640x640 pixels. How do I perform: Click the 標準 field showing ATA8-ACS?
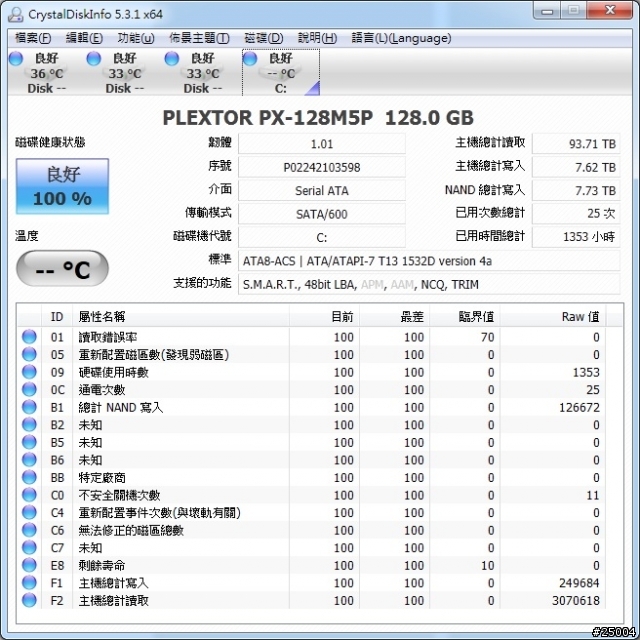tap(429, 261)
